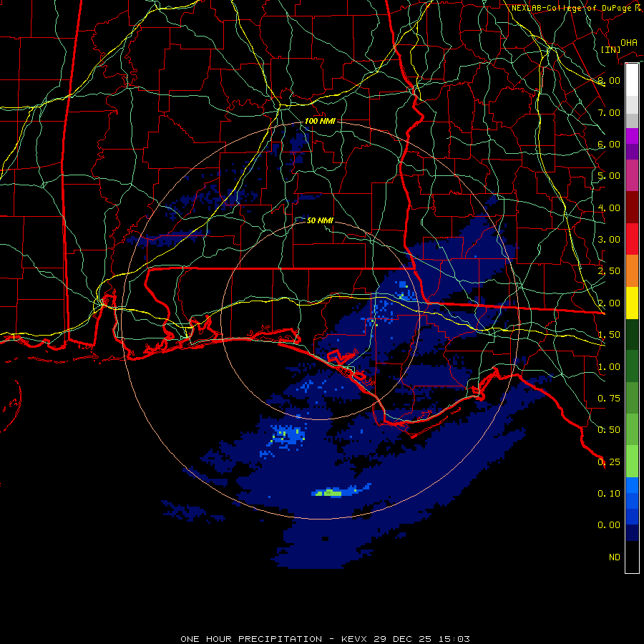Click the 0.00 legend value
Image resolution: width=644 pixels, height=644 pixels.
[x=609, y=525]
